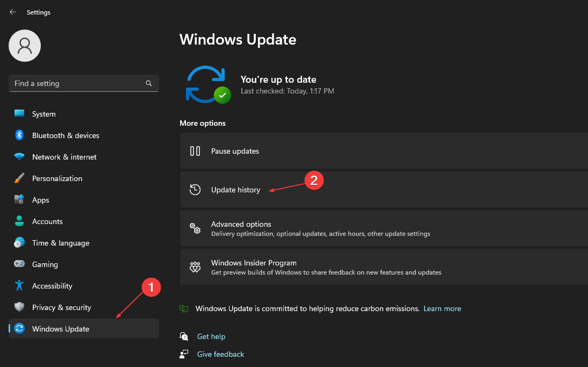Screen dimensions: 588x367
Task: Click the Gaming controller icon
Action: (19, 264)
